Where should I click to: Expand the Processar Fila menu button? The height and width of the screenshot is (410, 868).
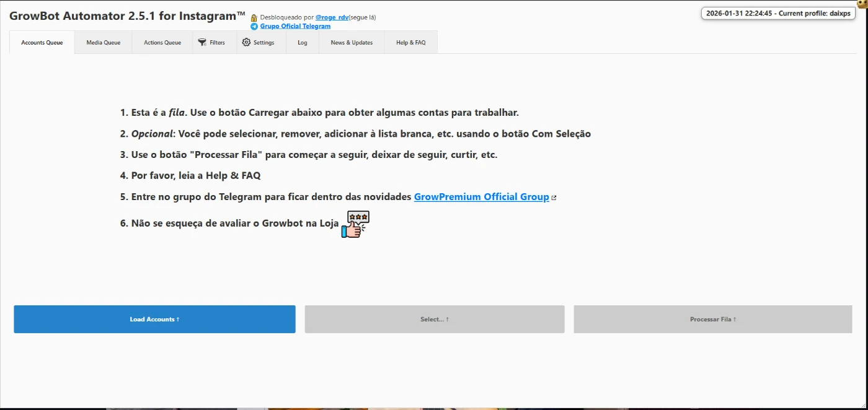click(x=712, y=320)
